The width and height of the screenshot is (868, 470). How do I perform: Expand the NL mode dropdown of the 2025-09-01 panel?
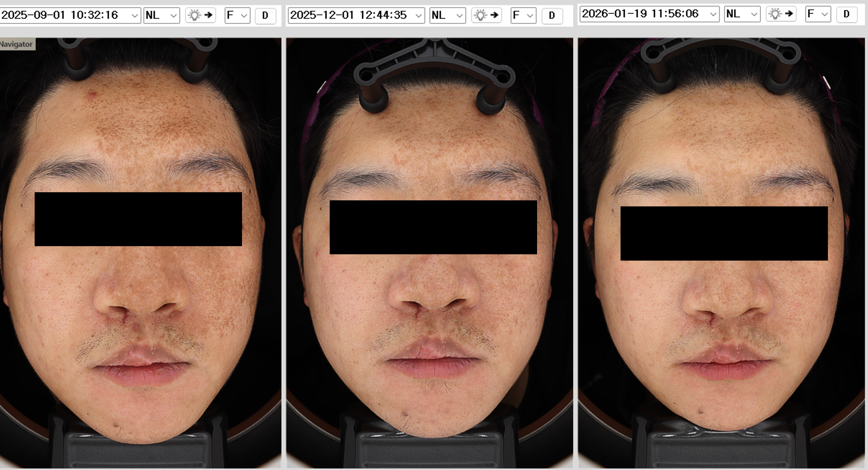click(162, 15)
